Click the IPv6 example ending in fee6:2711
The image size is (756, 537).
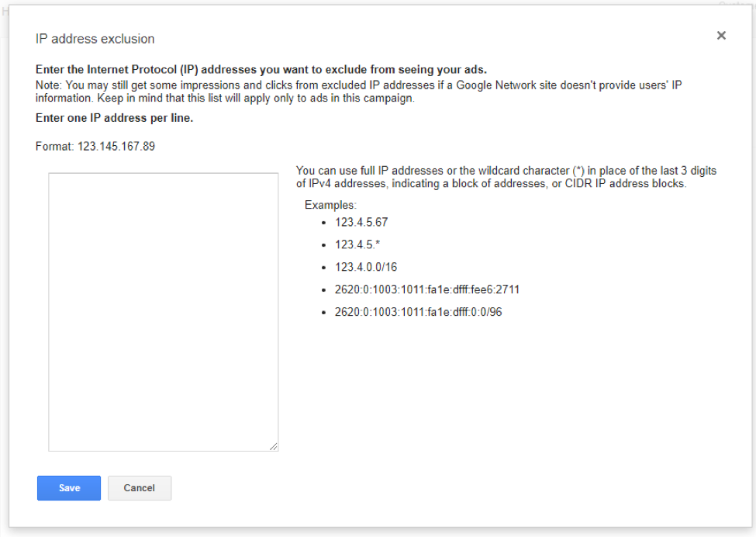427,289
